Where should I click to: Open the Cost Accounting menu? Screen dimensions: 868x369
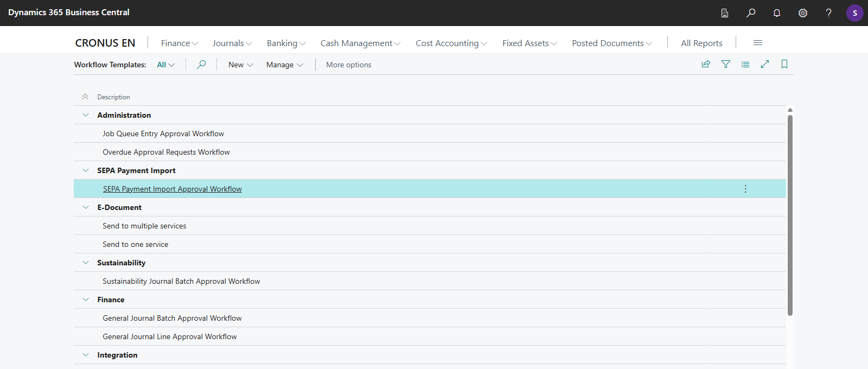pos(451,43)
